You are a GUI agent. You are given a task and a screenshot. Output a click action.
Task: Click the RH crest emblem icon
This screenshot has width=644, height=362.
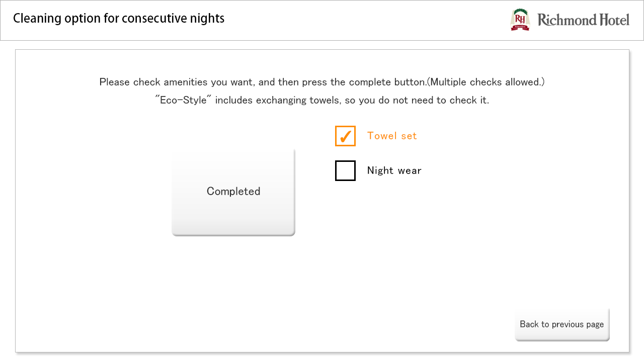[520, 20]
